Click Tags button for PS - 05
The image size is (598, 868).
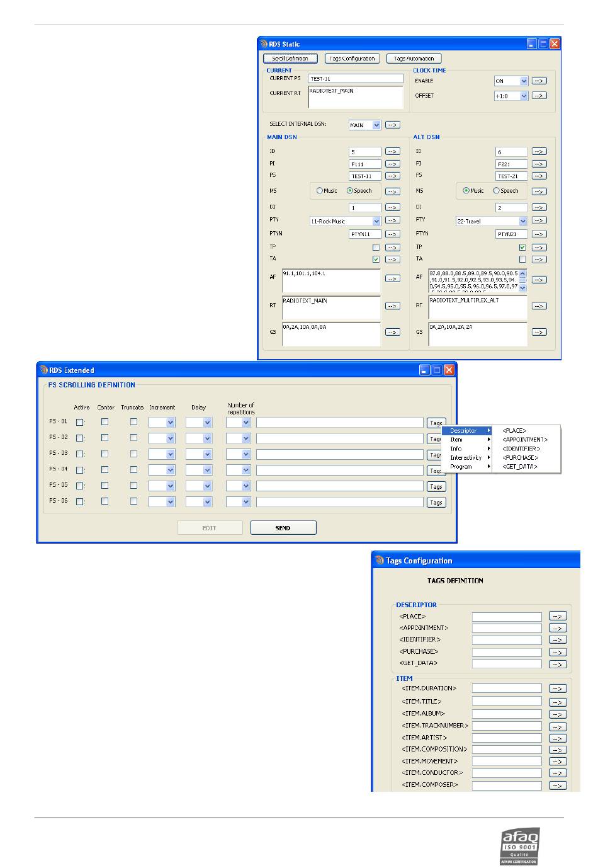pyautogui.click(x=436, y=487)
